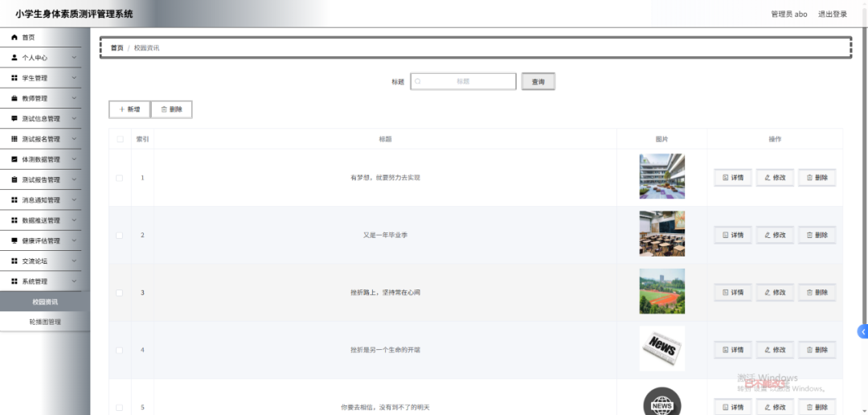Screen dimensions: 868x415
Task: Open the 轮播图管理 submenu item
Action: pyautogui.click(x=45, y=322)
